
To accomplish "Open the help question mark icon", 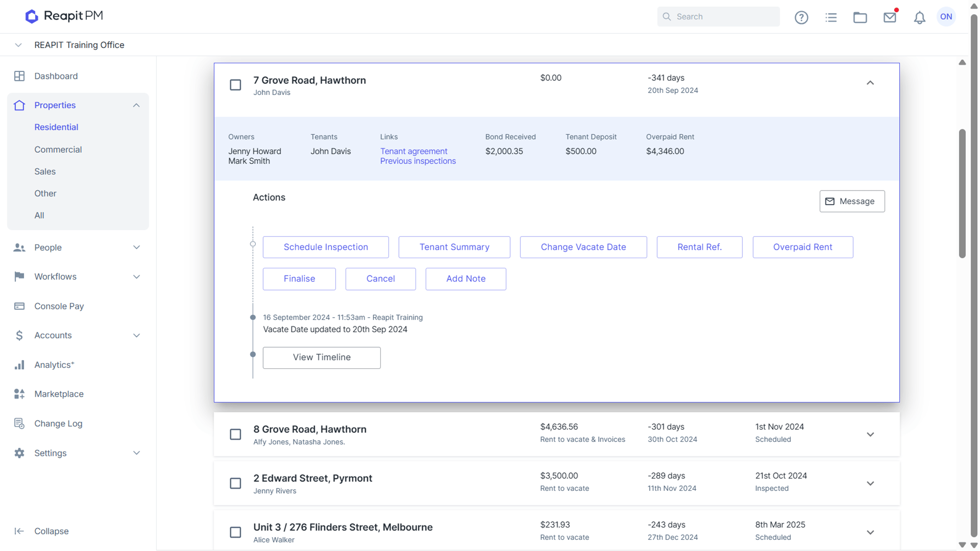I will pos(801,18).
